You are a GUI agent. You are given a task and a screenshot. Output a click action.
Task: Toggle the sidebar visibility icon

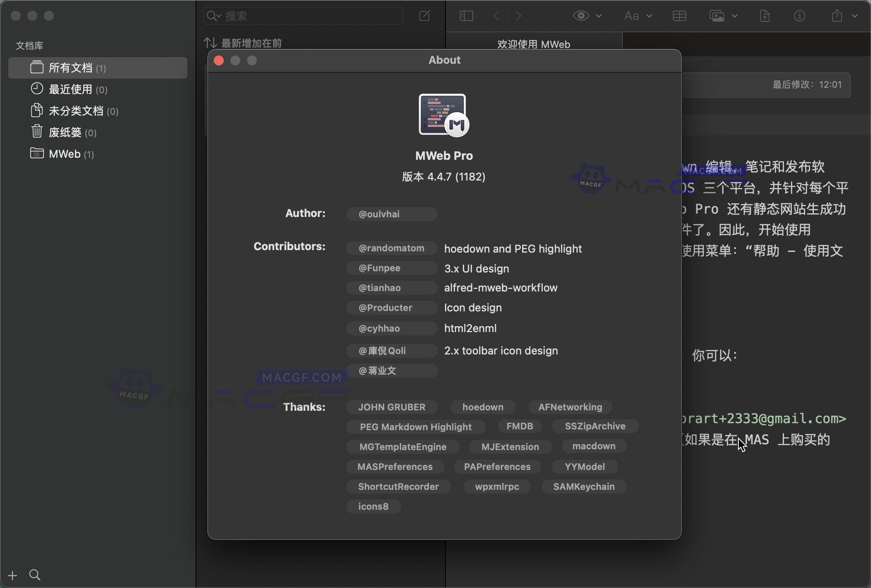(466, 16)
